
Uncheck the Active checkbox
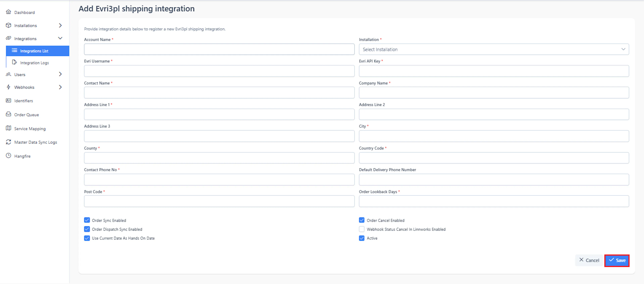pos(362,238)
